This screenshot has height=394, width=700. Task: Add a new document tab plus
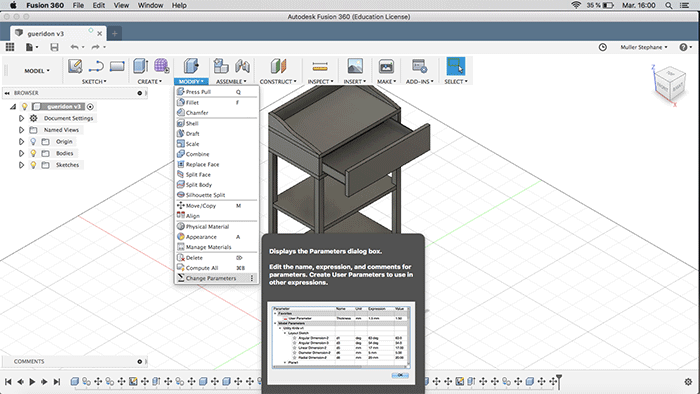[x=114, y=33]
